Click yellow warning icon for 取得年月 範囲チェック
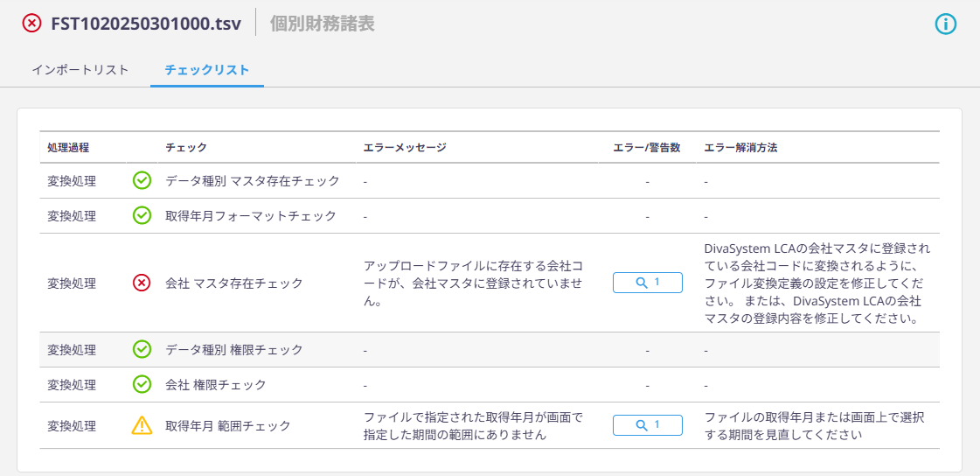980x476 pixels. [142, 425]
